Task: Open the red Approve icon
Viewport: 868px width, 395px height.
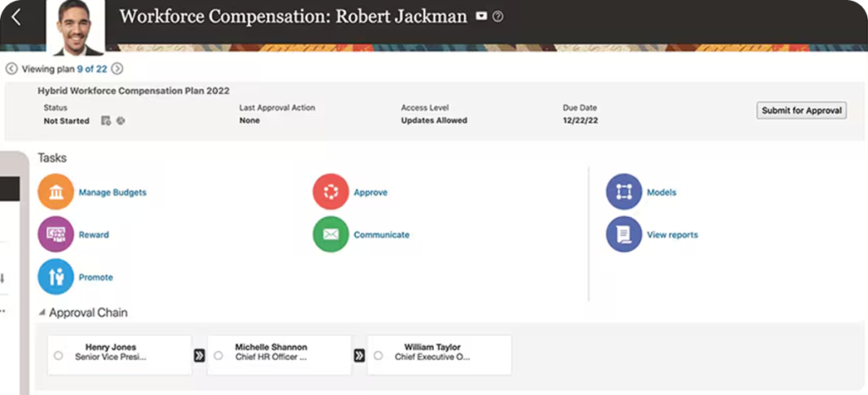Action: coord(331,192)
